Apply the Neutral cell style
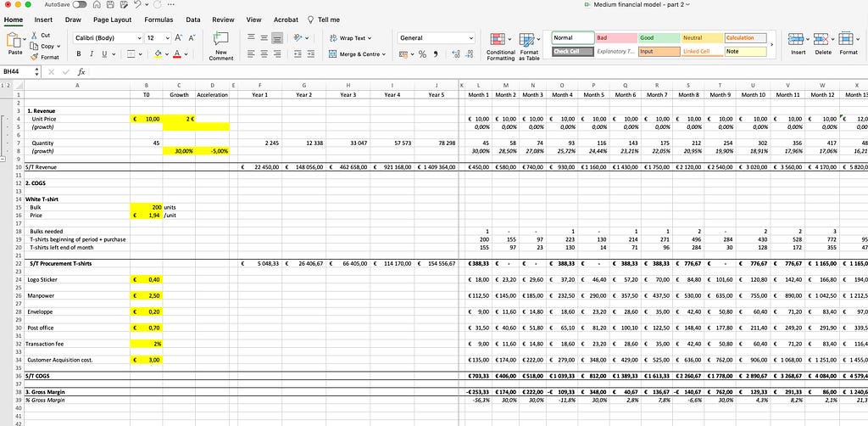868x426 pixels. coord(702,37)
